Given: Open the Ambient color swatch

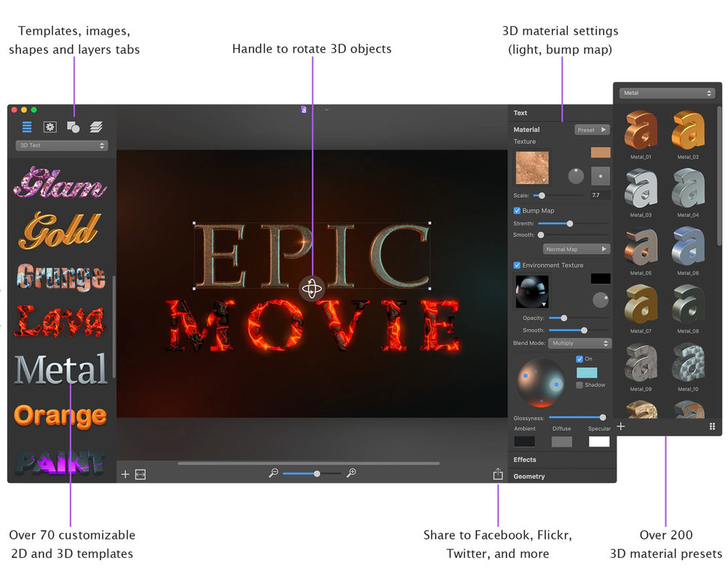Looking at the screenshot, I should 524,441.
